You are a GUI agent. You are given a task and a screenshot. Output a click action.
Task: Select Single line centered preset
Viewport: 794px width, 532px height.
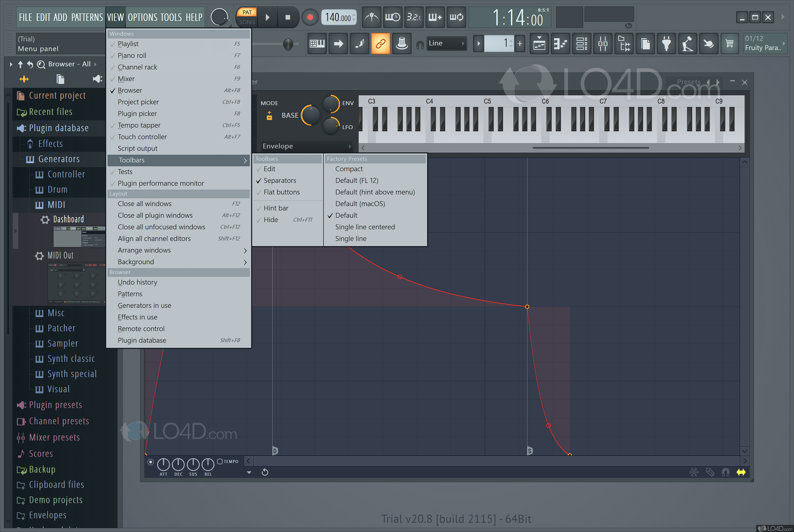pyautogui.click(x=365, y=227)
